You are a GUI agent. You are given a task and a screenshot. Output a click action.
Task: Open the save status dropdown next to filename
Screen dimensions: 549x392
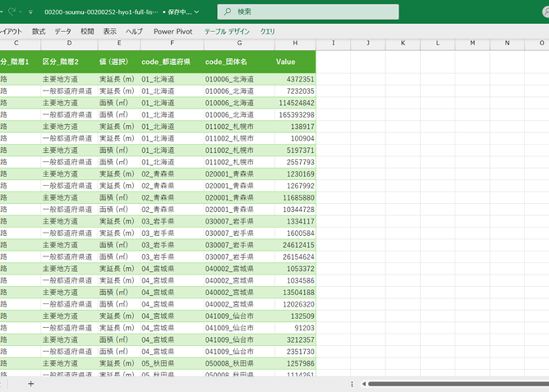(x=197, y=12)
